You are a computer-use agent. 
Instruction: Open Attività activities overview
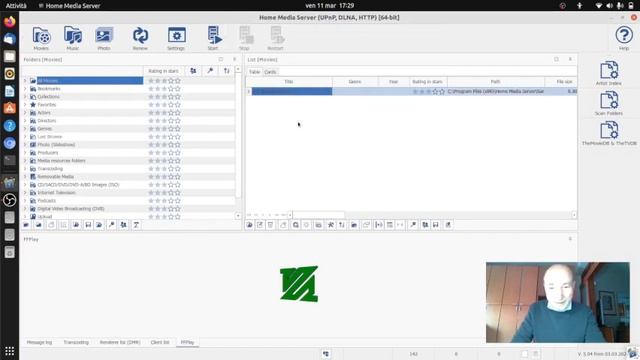pos(16,6)
